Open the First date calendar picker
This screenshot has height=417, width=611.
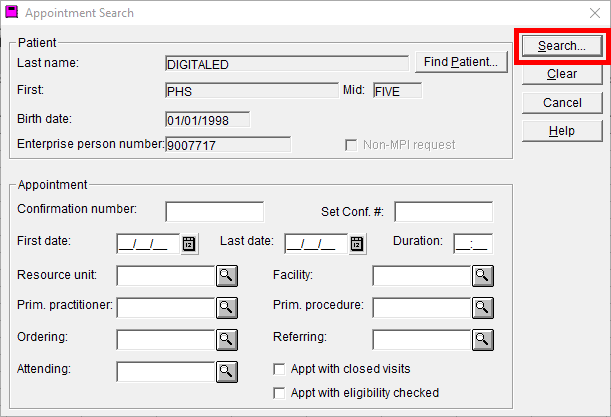click(x=189, y=244)
